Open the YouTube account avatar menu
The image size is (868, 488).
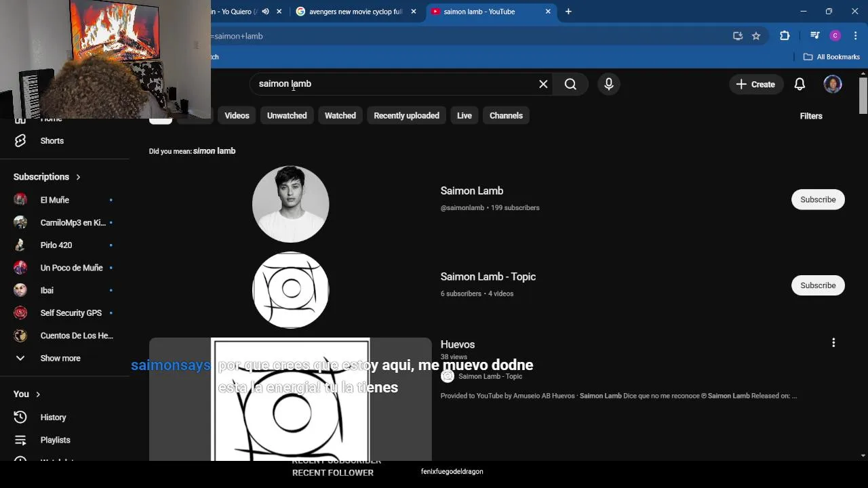coord(833,84)
